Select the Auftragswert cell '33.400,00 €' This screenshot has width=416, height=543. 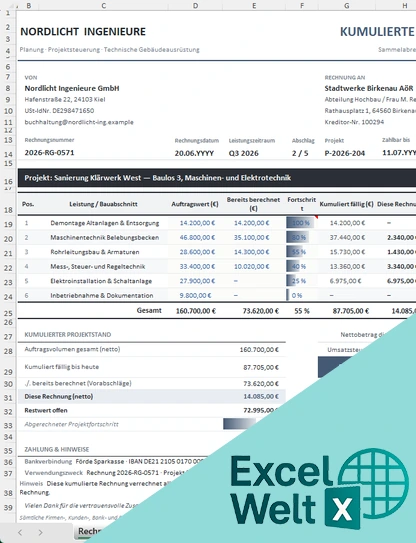point(197,267)
